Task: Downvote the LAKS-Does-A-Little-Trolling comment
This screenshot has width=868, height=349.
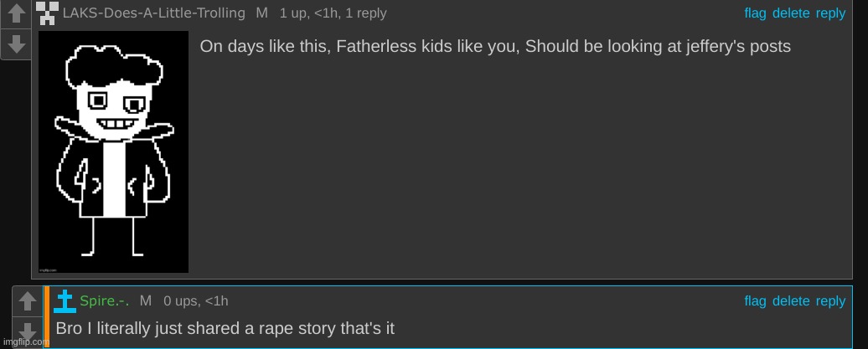Action: click(16, 44)
